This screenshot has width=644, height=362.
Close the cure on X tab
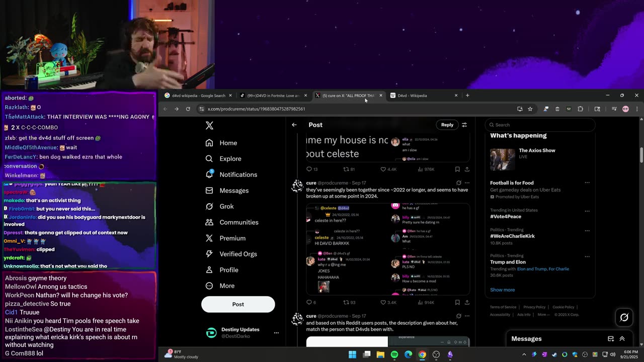[x=381, y=96]
